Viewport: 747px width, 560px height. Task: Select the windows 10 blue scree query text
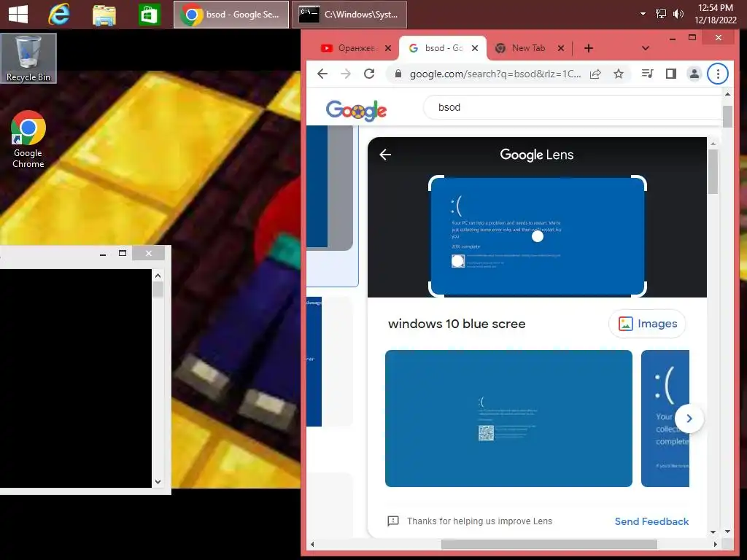pyautogui.click(x=457, y=324)
